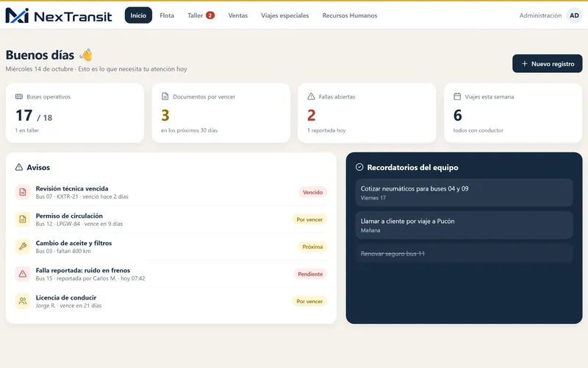
Task: Click the Taller notification badge showing 2
Action: click(210, 15)
